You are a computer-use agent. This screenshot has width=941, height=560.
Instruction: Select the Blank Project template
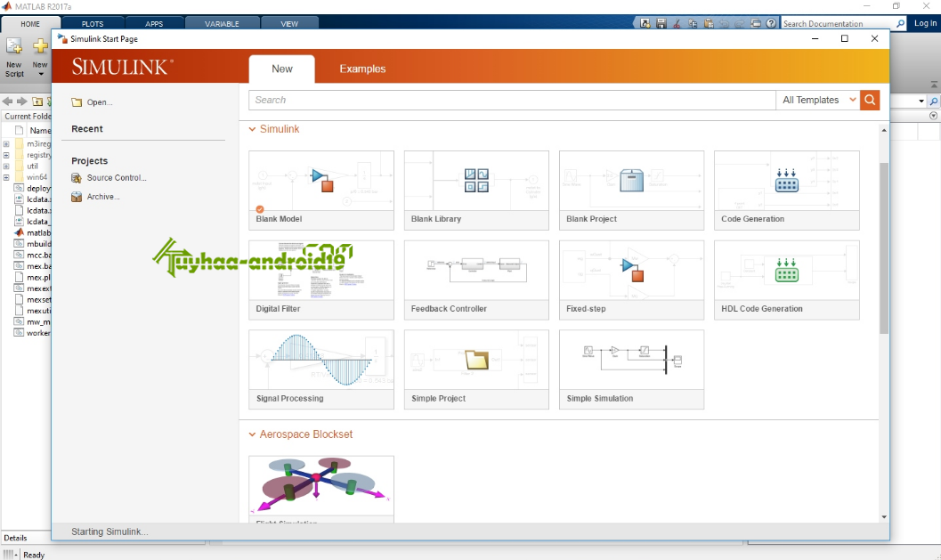click(631, 191)
